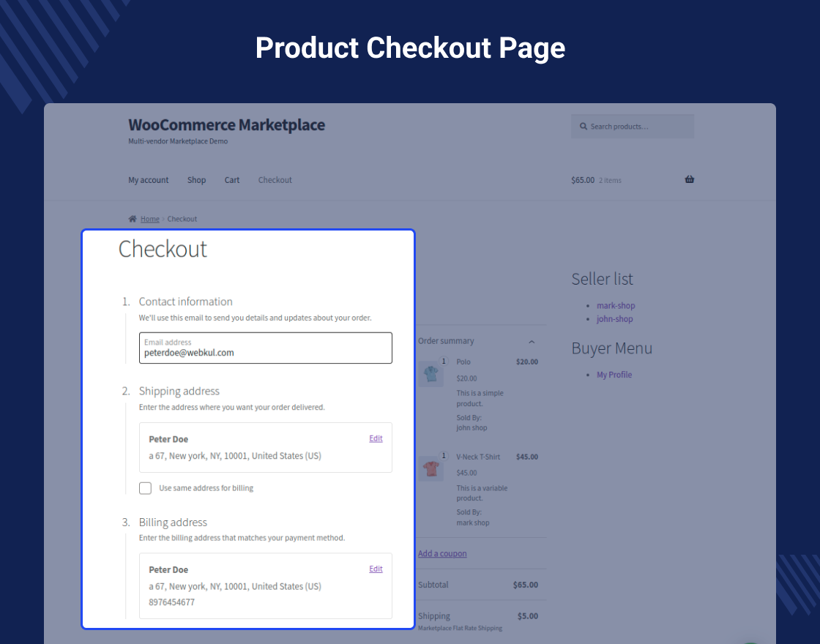Edit the billing address details
820x644 pixels.
pos(376,569)
